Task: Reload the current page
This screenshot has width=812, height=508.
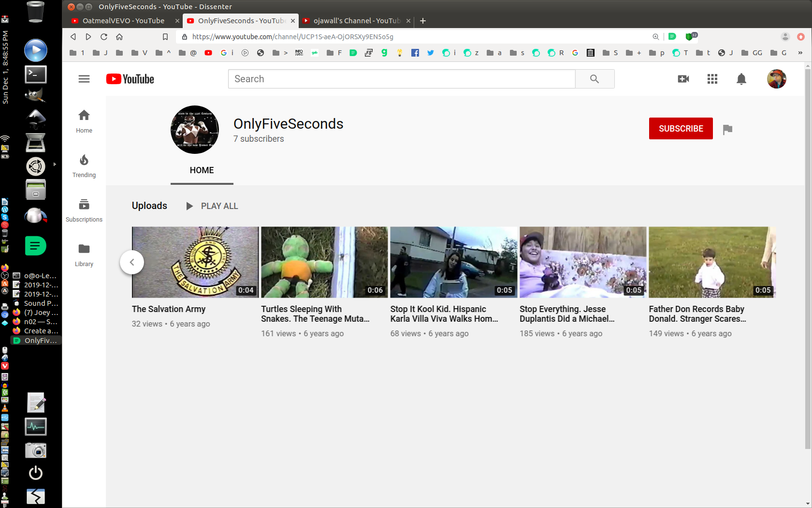Action: point(104,37)
